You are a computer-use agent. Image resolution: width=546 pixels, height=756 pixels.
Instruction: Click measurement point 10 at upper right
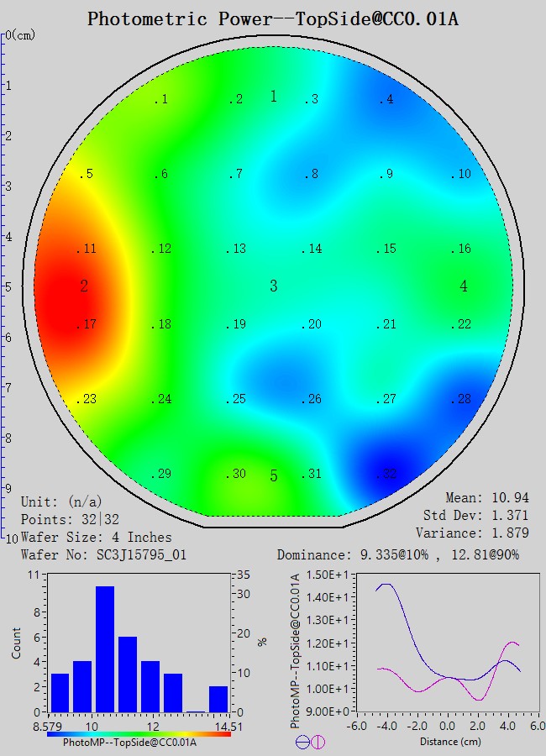[x=461, y=174]
